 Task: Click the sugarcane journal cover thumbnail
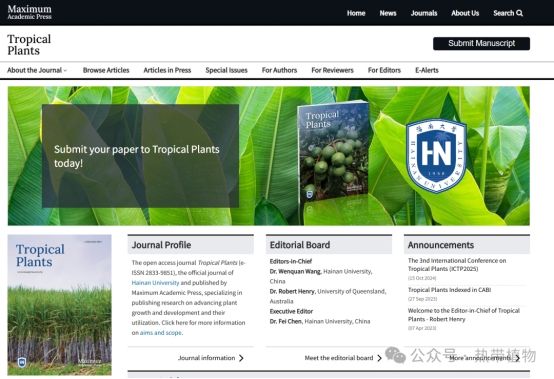[59, 305]
